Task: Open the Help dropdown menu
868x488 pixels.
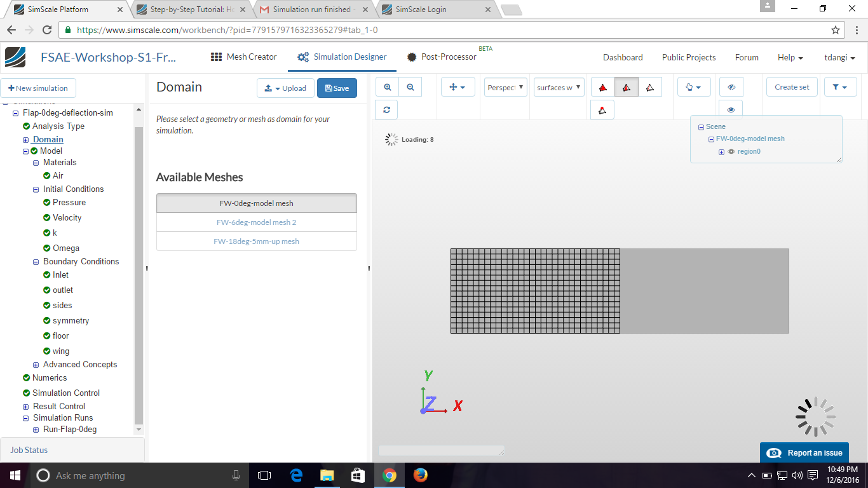Action: point(790,57)
